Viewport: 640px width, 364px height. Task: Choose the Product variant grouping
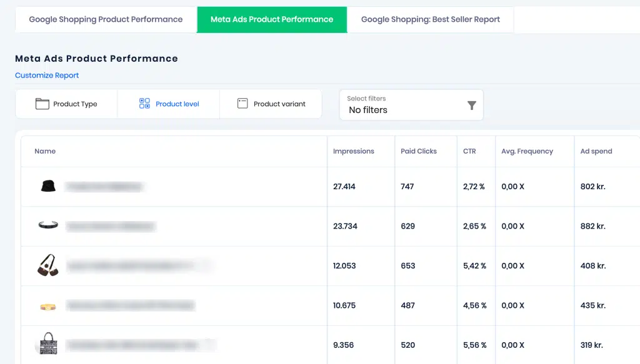point(271,104)
